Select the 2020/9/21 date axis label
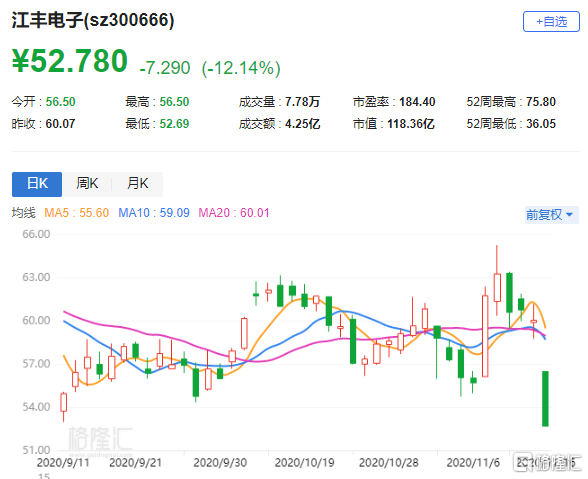Image resolution: width=588 pixels, height=479 pixels. tap(135, 462)
